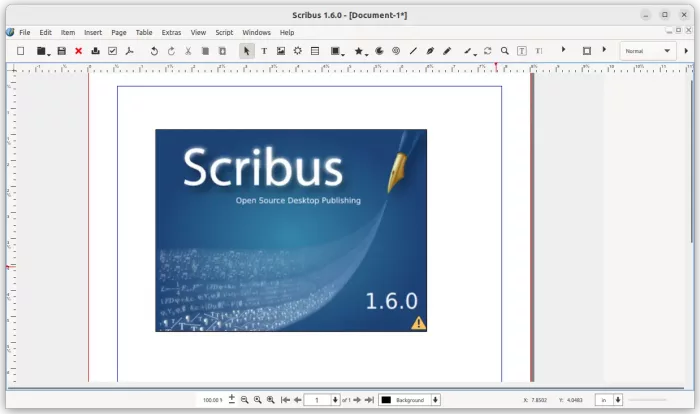Screen dimensions: 700x414
Task: Click the red Close document icon
Action: click(x=78, y=51)
